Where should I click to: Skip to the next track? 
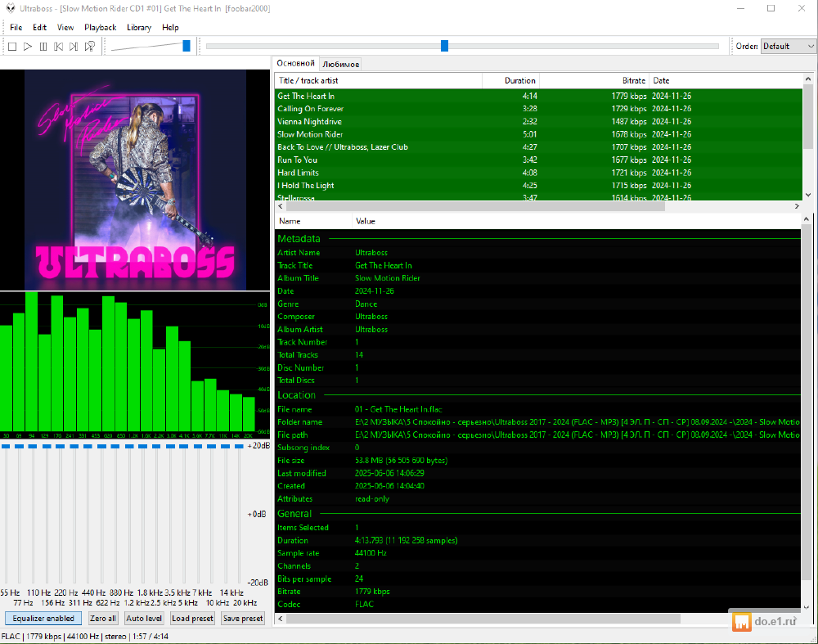74,47
